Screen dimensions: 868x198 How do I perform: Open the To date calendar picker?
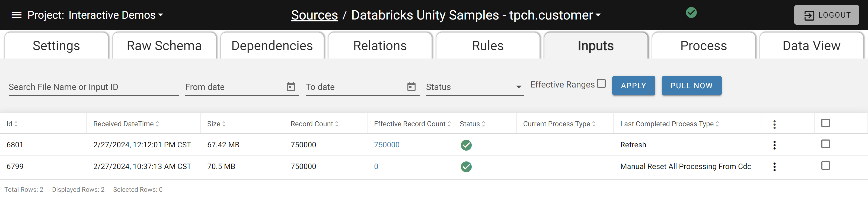411,87
